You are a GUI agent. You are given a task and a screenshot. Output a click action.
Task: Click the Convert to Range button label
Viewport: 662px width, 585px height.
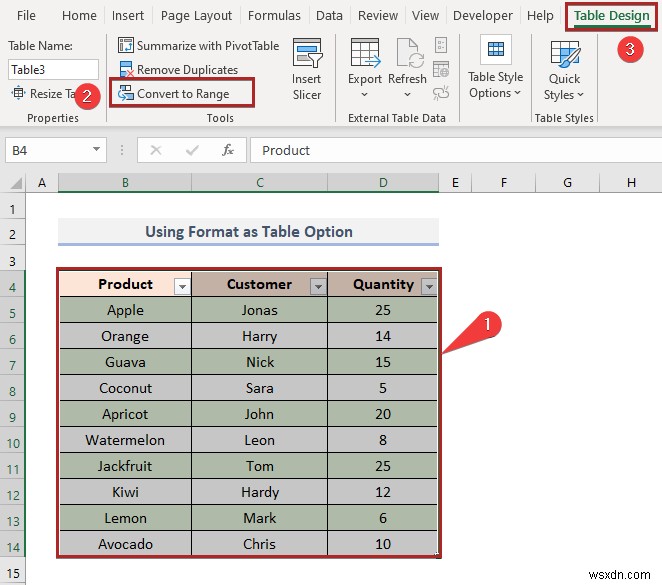[x=183, y=94]
